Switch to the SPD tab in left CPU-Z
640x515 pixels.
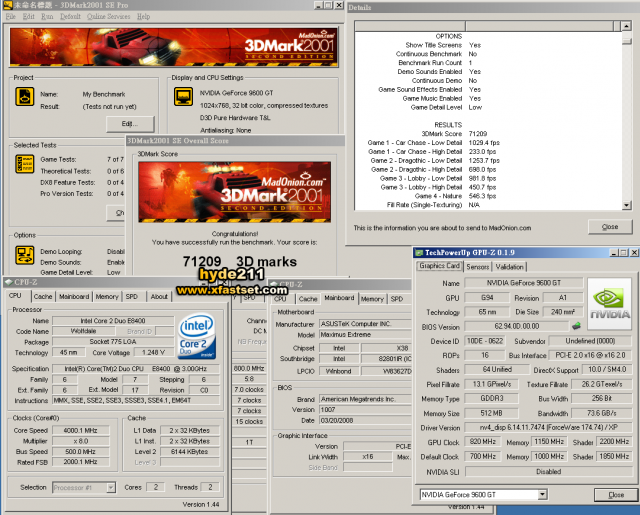coord(131,297)
